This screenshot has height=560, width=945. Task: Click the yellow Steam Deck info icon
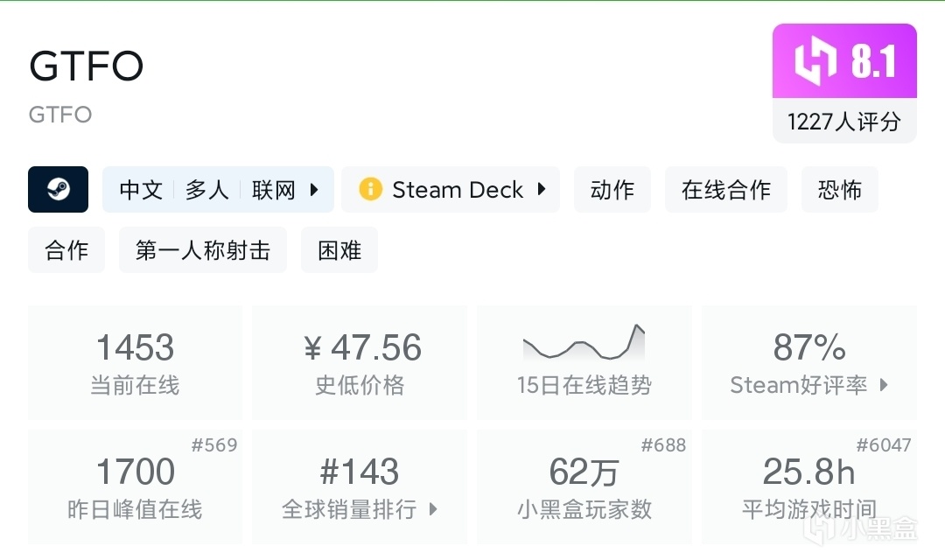[x=371, y=190]
